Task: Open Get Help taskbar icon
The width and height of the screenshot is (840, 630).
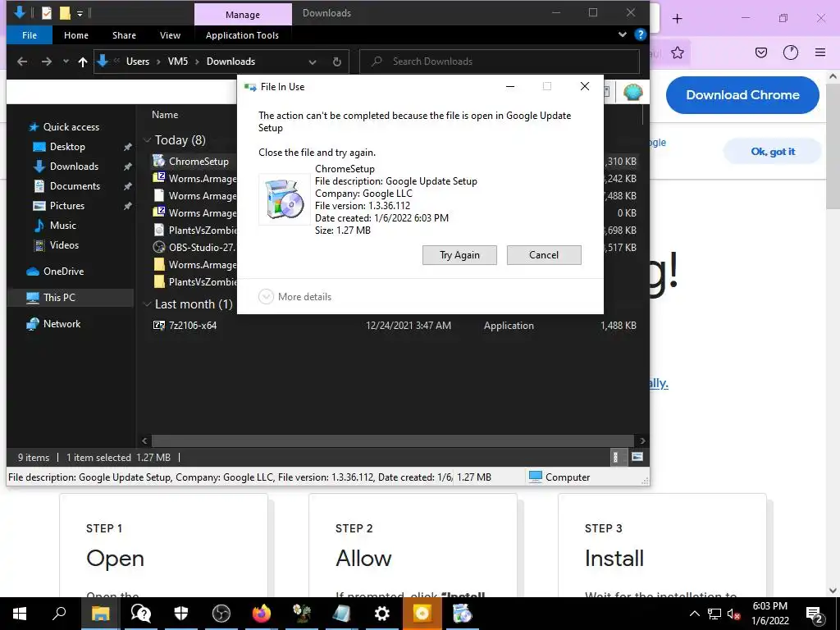Action: point(141,614)
